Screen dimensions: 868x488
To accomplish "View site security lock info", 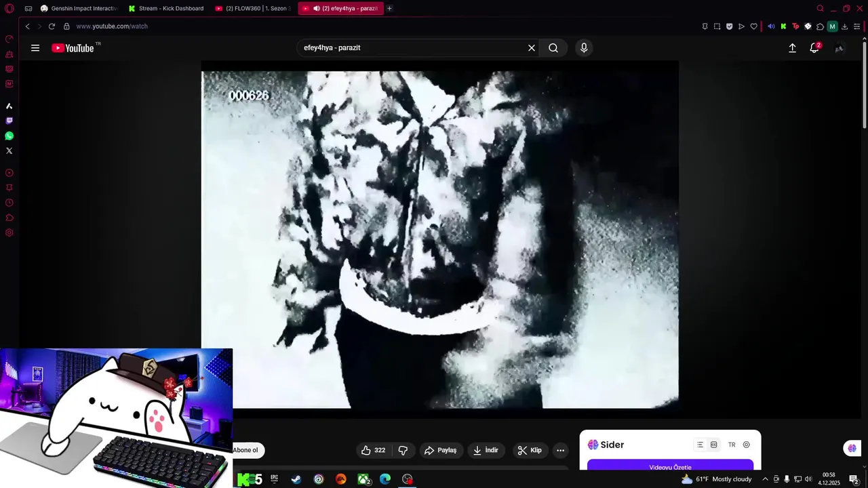I will point(66,26).
